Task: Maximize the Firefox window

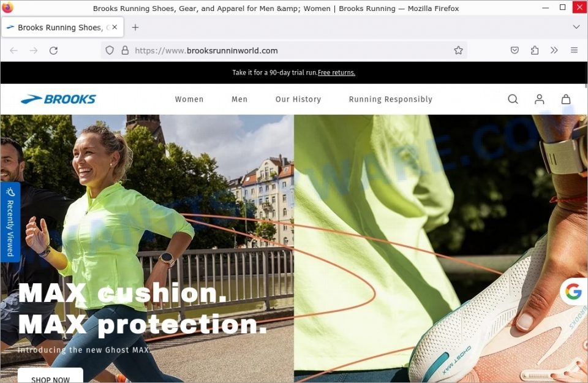Action: 562,7
